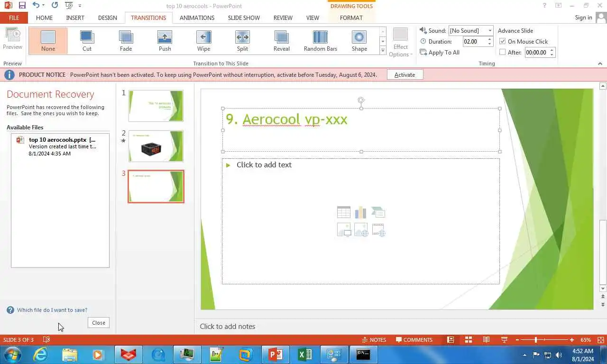The image size is (607, 364).
Task: Switch to Reading View
Action: [x=486, y=340]
